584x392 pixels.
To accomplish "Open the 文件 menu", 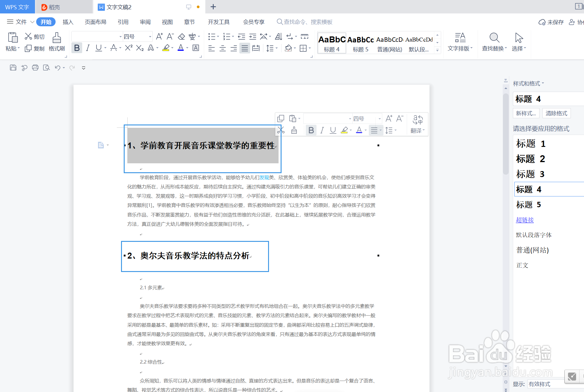I will pos(21,22).
